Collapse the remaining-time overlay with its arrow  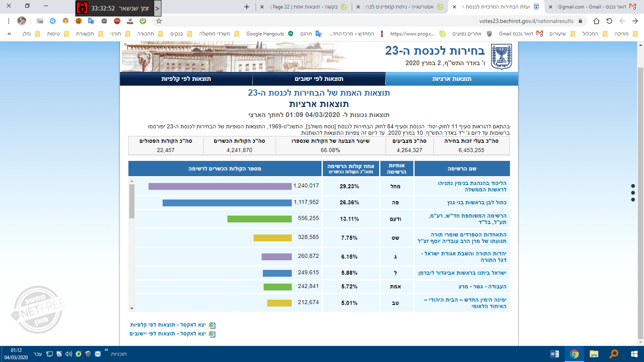157,8
